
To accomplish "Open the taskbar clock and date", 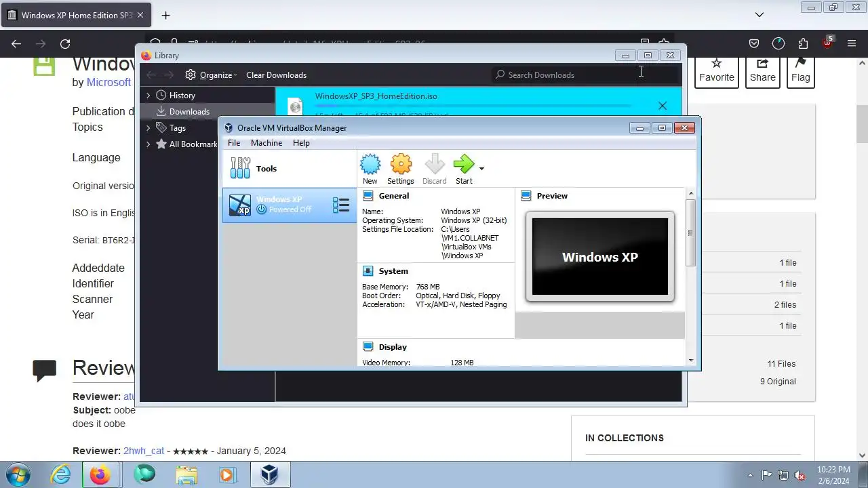I will click(x=833, y=475).
